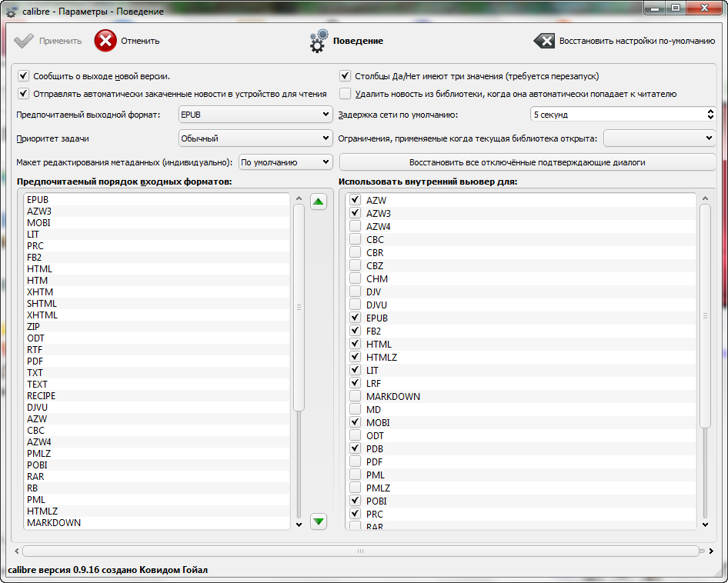Viewport: 728px width, 583px height.
Task: Click network timeout spinner arrows
Action: click(x=710, y=115)
